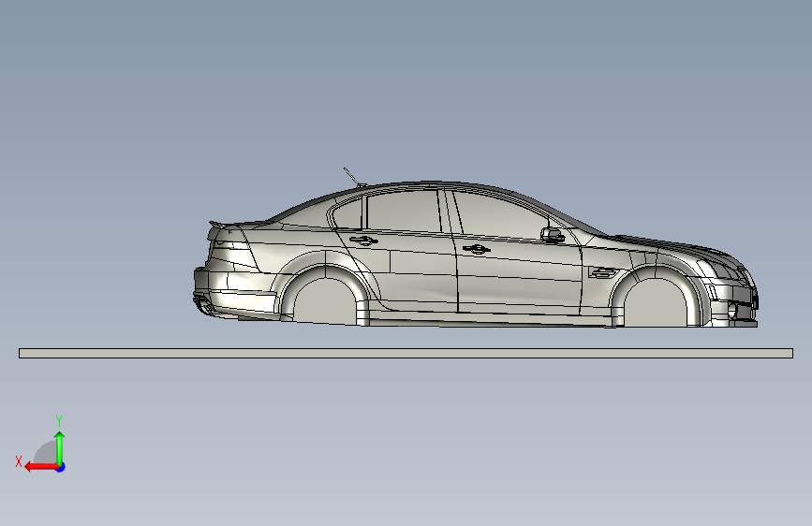Select the rear side window glass
Image resolution: width=812 pixels, height=526 pixels.
click(x=404, y=211)
